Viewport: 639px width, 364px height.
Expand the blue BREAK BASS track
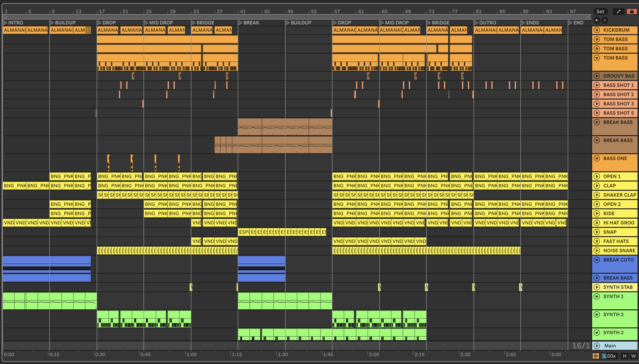point(597,278)
